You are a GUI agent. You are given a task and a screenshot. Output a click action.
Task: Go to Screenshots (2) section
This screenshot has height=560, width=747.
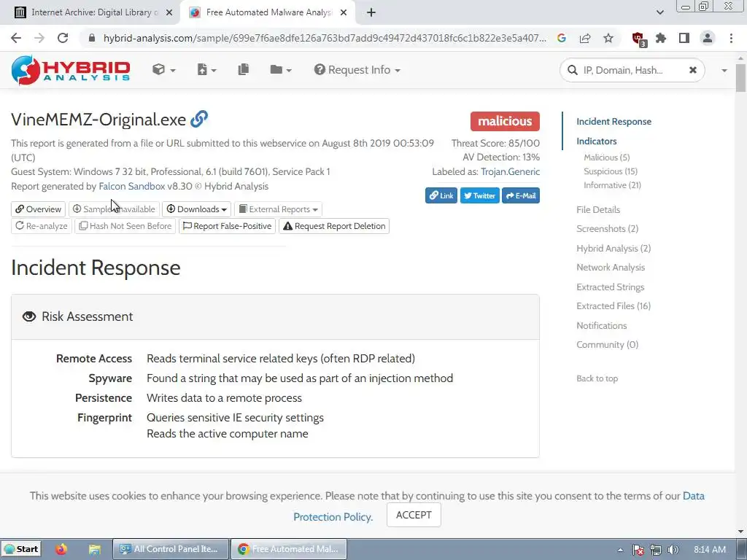tap(607, 228)
